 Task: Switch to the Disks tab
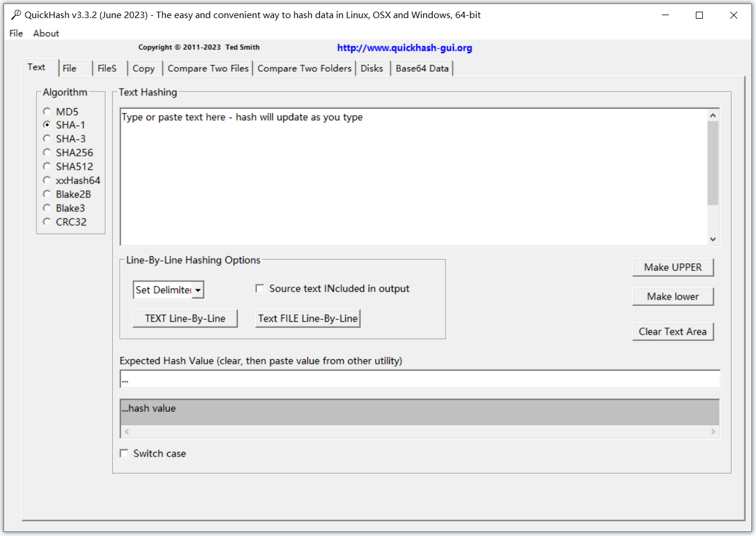tap(372, 68)
